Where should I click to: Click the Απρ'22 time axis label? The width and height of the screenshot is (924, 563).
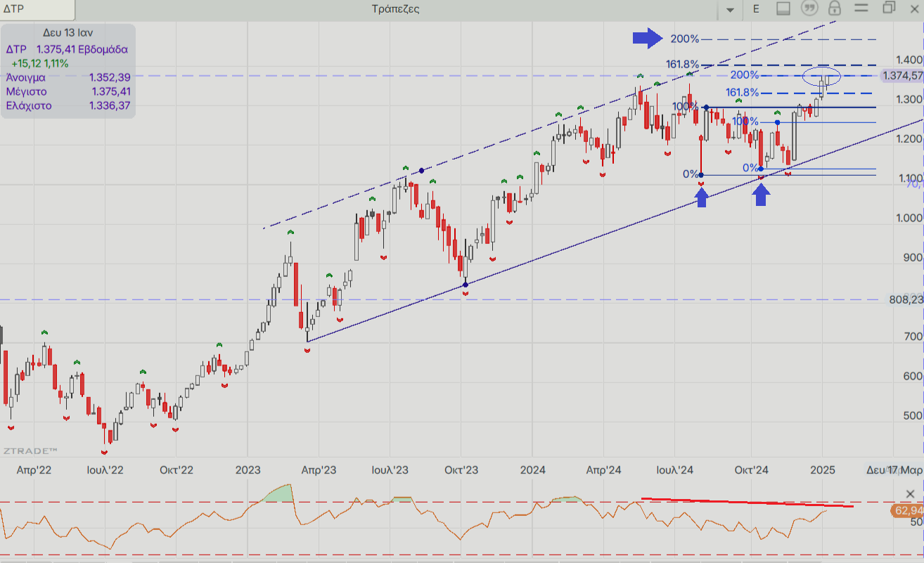(x=35, y=470)
